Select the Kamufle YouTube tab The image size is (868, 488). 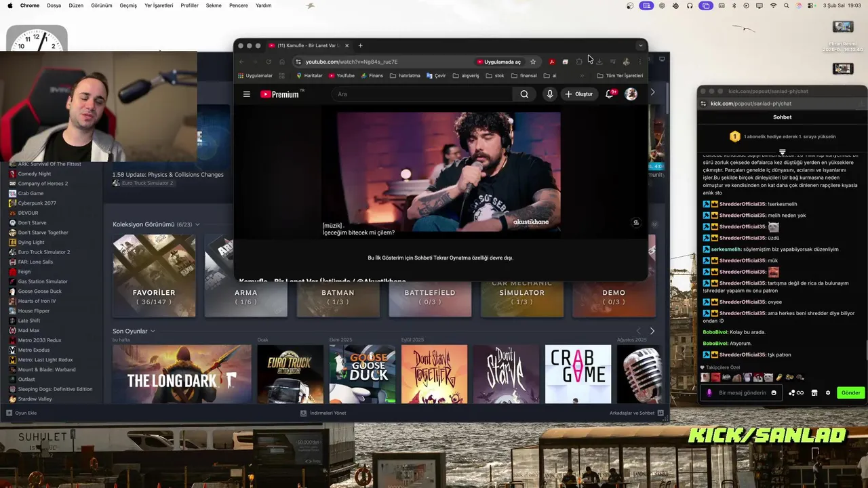click(309, 45)
